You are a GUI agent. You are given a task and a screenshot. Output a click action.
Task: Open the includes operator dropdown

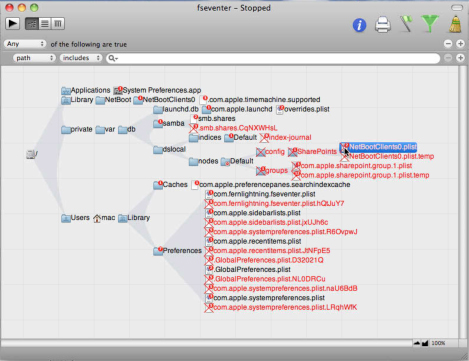click(81, 58)
